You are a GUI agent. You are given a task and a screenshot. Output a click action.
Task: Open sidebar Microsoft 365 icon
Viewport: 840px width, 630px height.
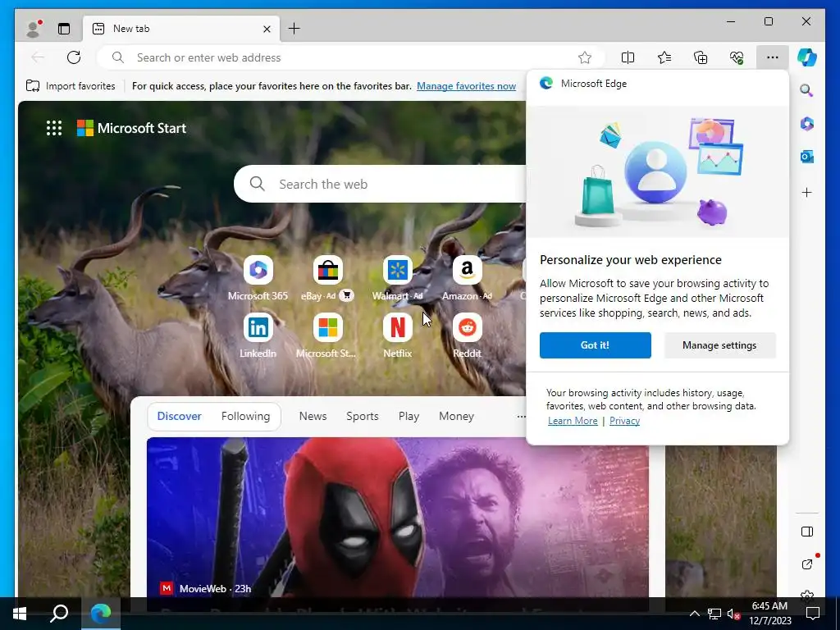point(807,124)
